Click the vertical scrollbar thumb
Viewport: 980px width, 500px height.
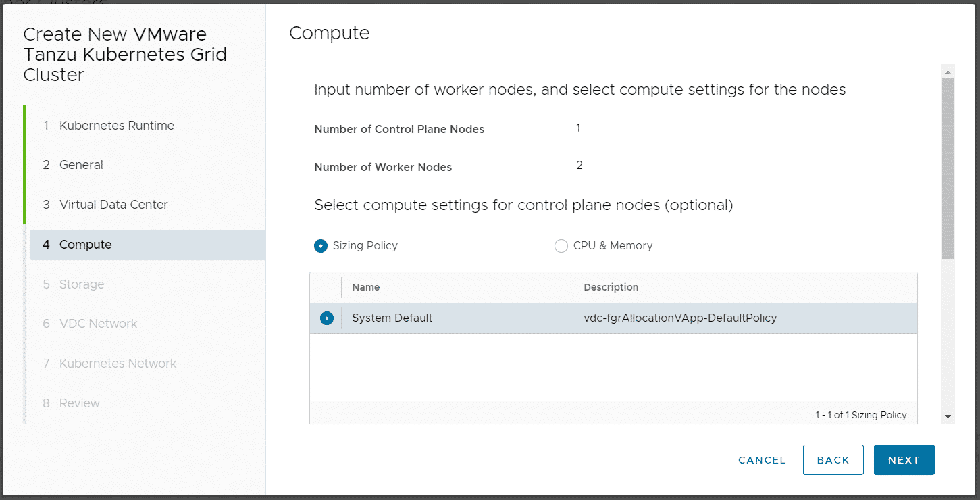[948, 168]
